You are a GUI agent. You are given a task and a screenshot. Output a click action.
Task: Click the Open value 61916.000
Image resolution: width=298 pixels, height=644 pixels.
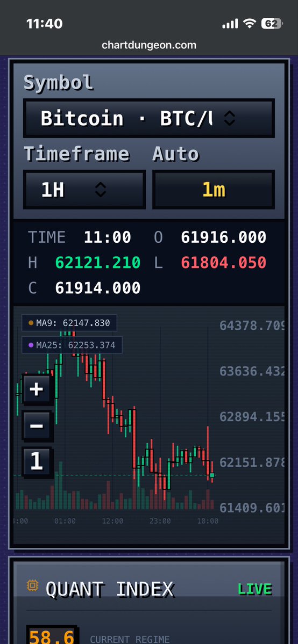tap(224, 237)
